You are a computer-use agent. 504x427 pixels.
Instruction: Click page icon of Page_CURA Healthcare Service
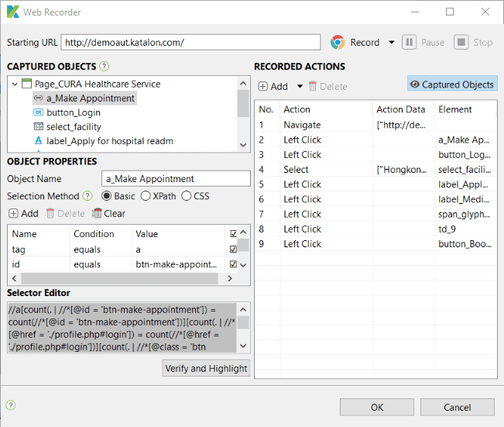(x=26, y=84)
